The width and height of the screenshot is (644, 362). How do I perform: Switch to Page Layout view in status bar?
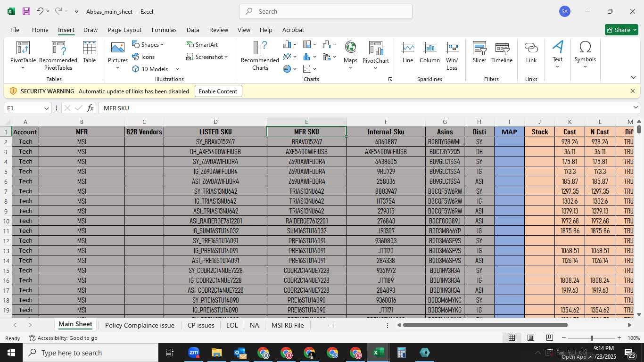tap(531, 338)
